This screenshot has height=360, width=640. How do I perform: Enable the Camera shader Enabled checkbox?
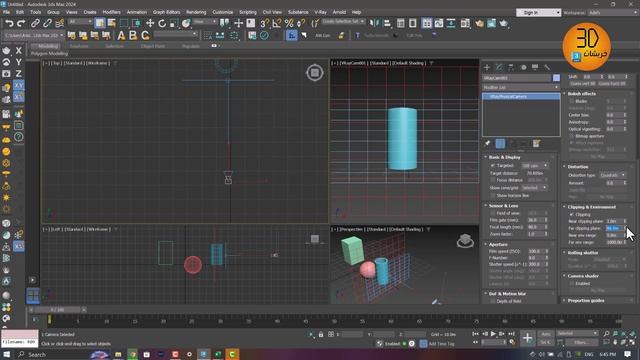[x=572, y=283]
